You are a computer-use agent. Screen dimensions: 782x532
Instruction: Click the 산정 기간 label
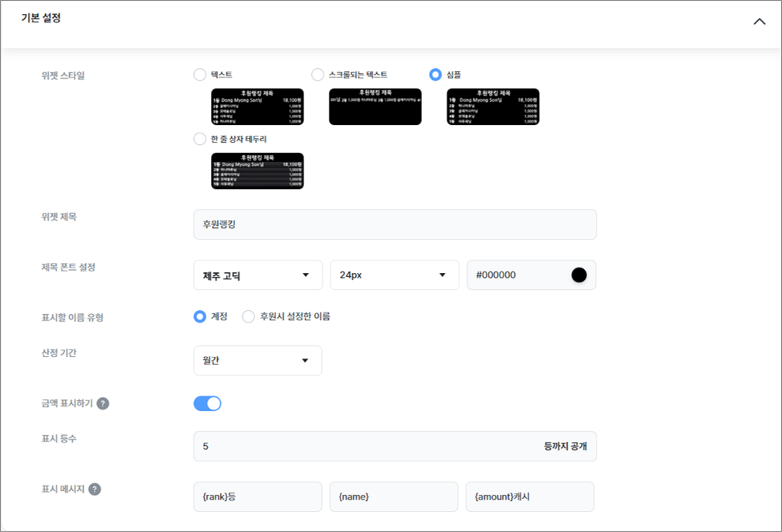coord(59,353)
